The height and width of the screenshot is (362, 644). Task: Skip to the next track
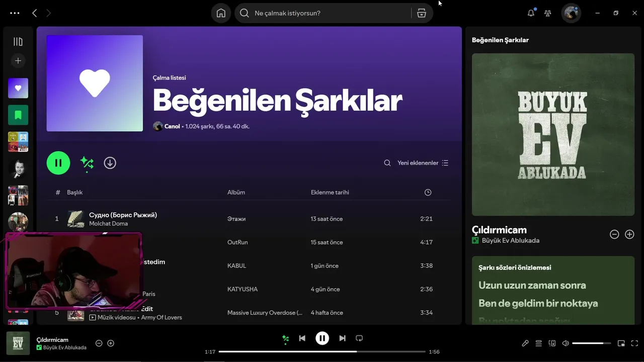click(342, 338)
